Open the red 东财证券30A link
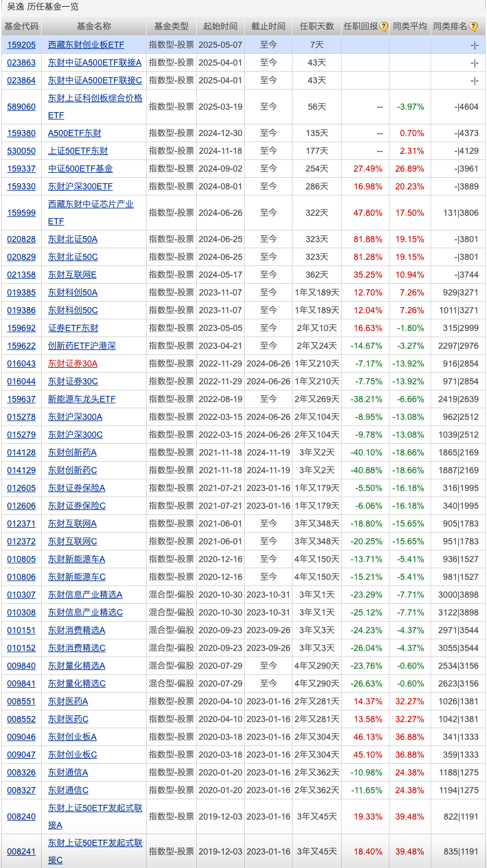 pos(72,364)
